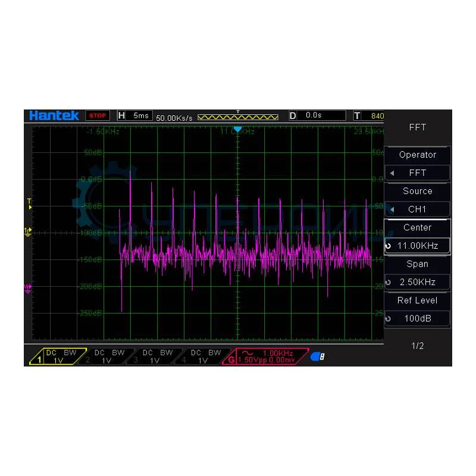The image size is (476, 476).
Task: Click the channel 1 ground marker
Action: 27,231
